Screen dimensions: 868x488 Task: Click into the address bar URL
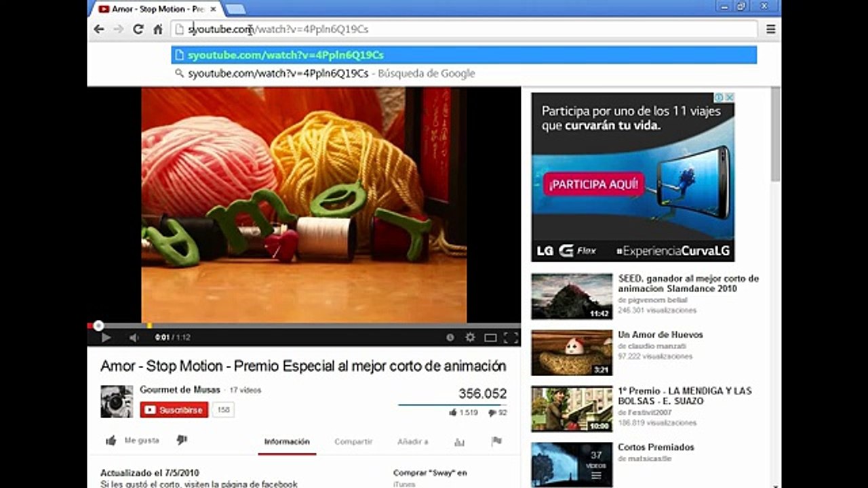coord(465,29)
